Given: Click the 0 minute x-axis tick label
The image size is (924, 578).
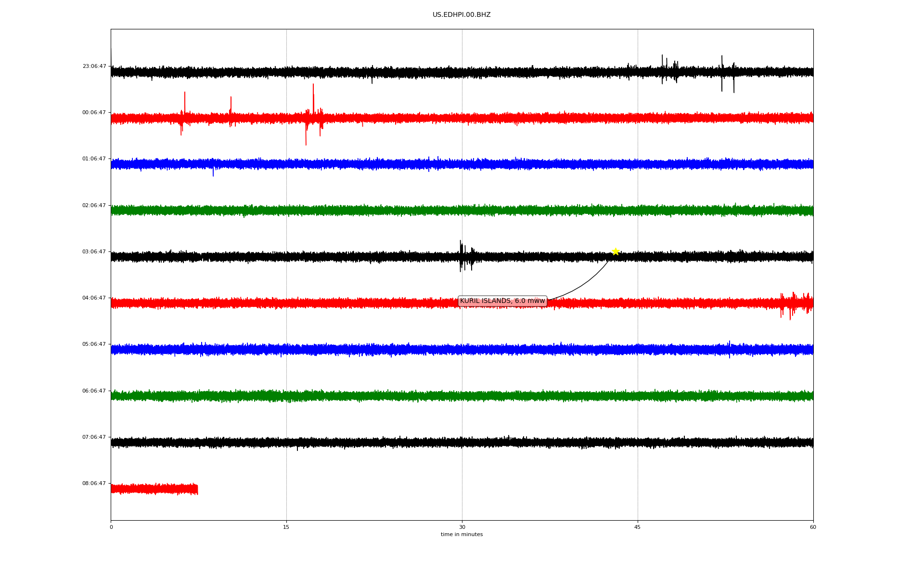Looking at the screenshot, I should [111, 527].
